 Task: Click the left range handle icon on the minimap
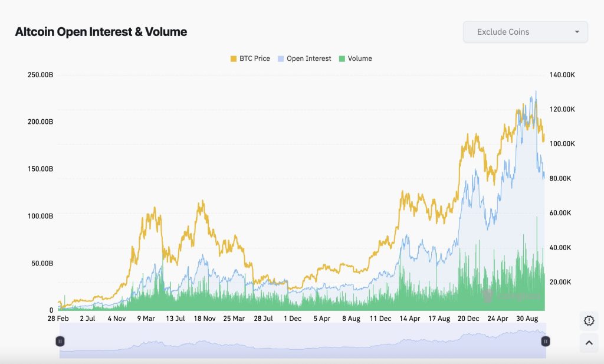60,340
